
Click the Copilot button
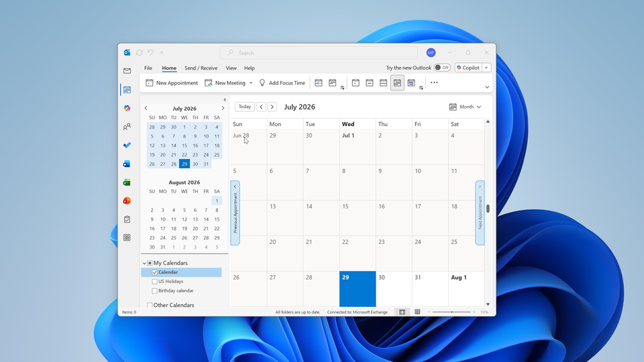pos(468,68)
